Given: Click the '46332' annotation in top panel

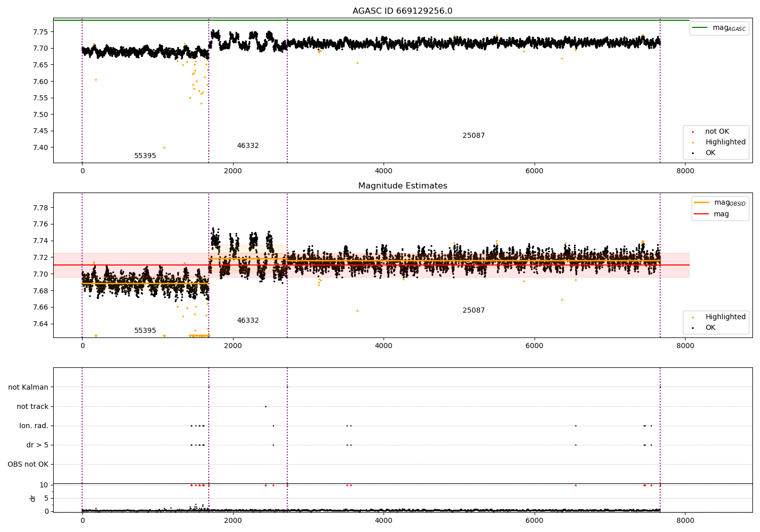Looking at the screenshot, I should click(248, 146).
